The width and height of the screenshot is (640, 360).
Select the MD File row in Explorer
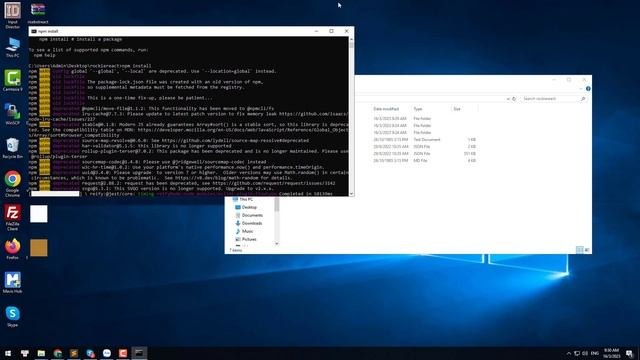pyautogui.click(x=424, y=161)
